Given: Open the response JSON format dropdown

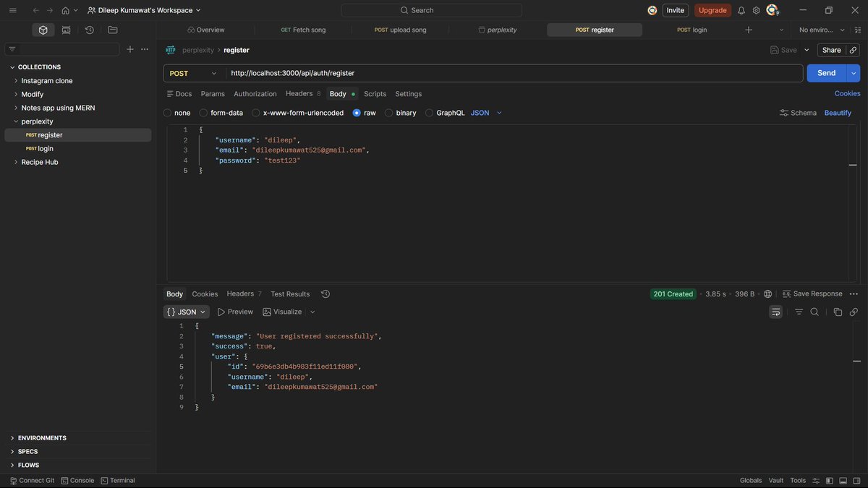Looking at the screenshot, I should (x=187, y=312).
